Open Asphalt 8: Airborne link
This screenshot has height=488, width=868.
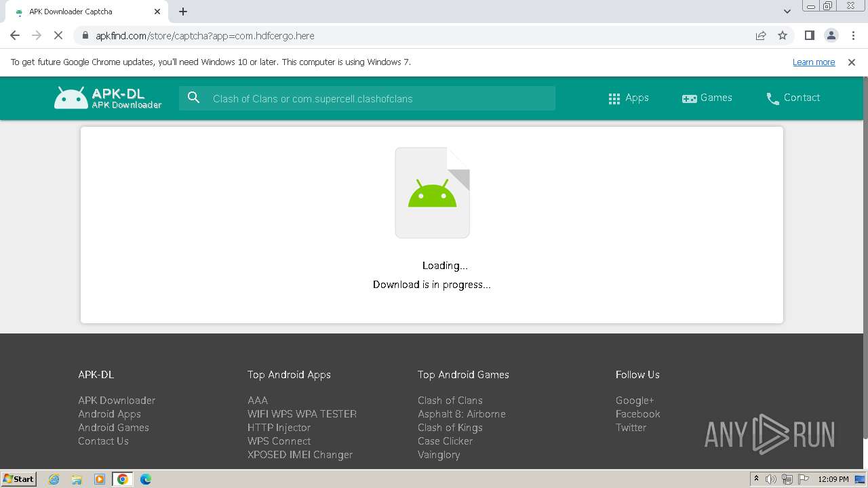click(x=462, y=414)
